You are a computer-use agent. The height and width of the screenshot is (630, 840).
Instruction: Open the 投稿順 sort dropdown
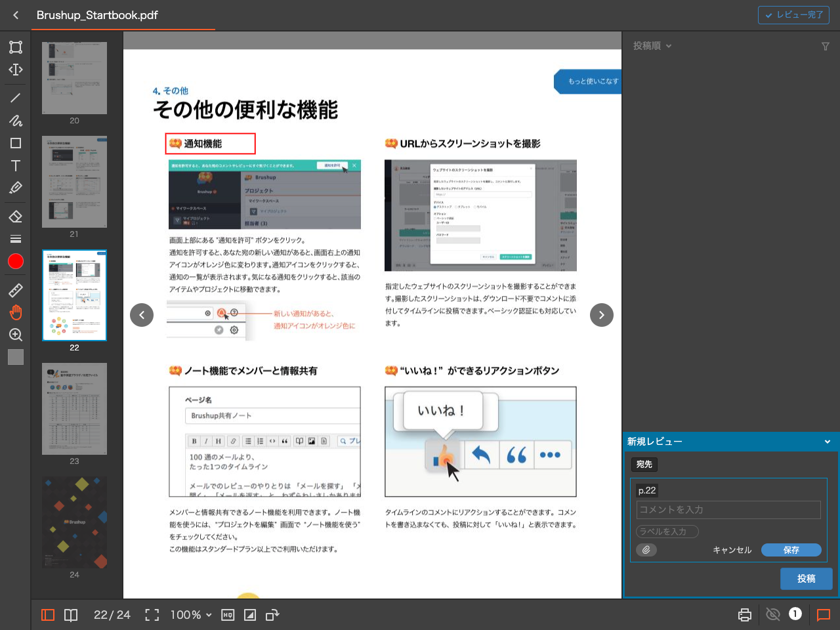point(652,46)
